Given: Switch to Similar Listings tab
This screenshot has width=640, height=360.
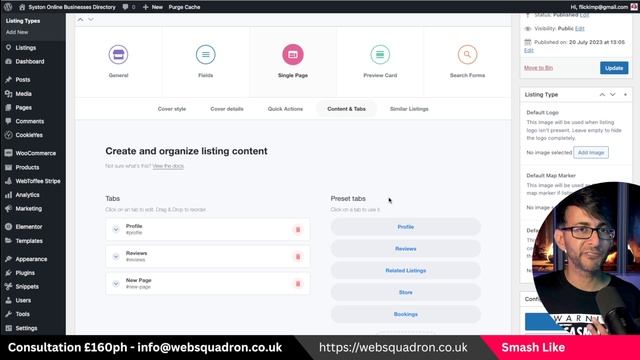Looking at the screenshot, I should (409, 109).
